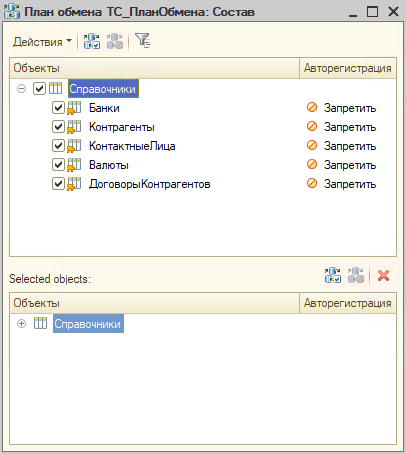Select the КонтактныеЛица tree item
406x454 pixels.
click(132, 146)
